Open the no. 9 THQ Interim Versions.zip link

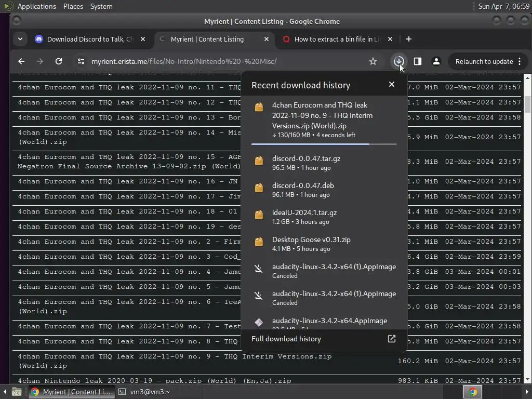[175, 361]
